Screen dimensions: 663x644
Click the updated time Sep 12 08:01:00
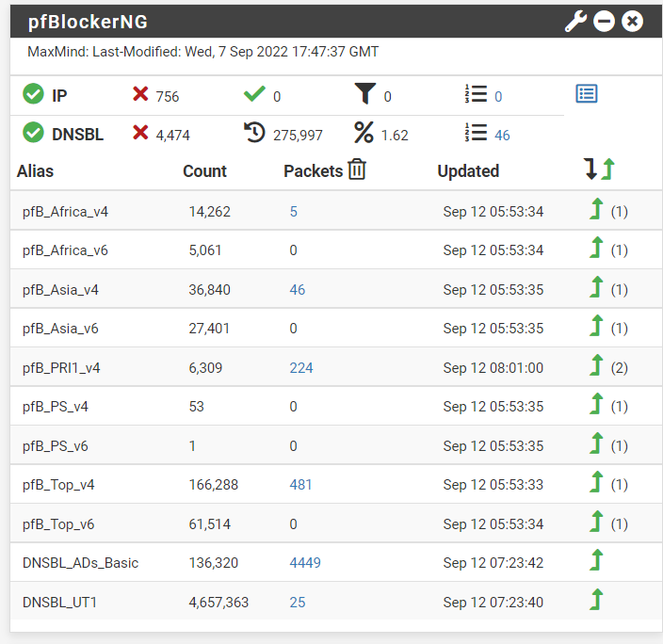tap(493, 368)
